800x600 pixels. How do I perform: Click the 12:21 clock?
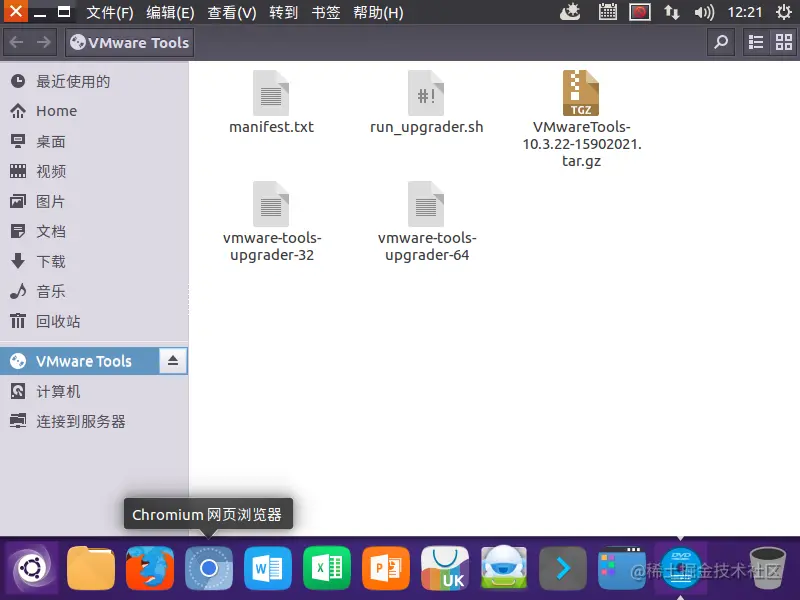pyautogui.click(x=744, y=12)
